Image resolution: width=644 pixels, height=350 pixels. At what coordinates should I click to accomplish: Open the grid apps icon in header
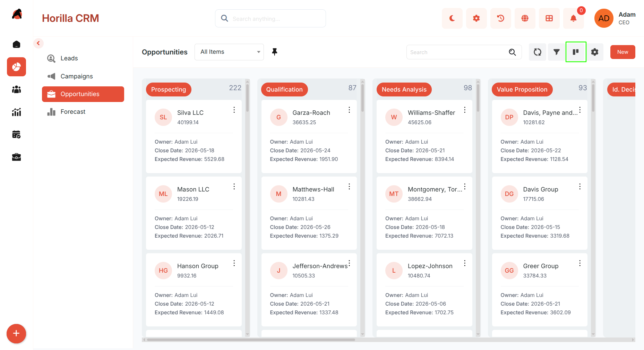pyautogui.click(x=549, y=18)
